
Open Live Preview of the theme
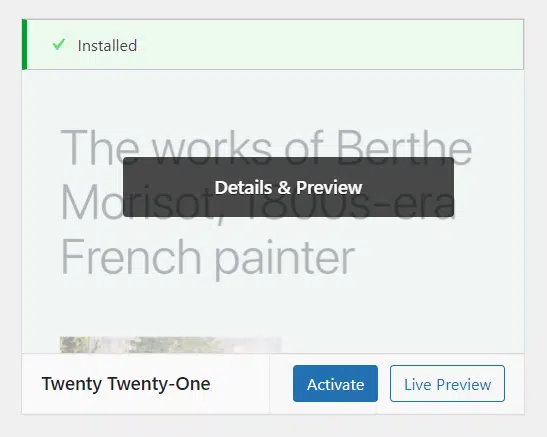pos(447,384)
